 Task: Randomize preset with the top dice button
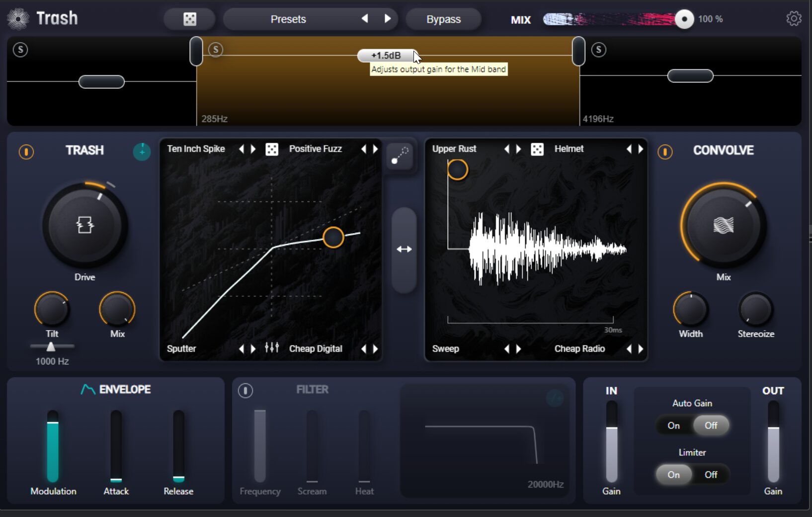coord(190,19)
